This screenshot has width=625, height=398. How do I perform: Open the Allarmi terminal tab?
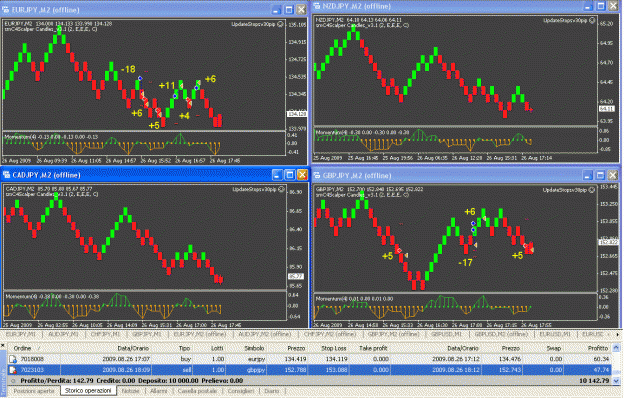(158, 391)
